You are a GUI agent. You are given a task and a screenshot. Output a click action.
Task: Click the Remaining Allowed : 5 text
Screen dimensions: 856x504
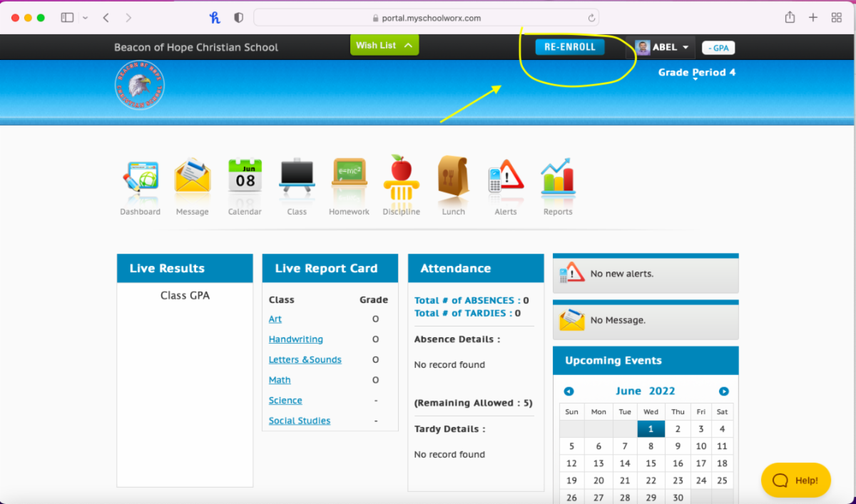point(473,403)
